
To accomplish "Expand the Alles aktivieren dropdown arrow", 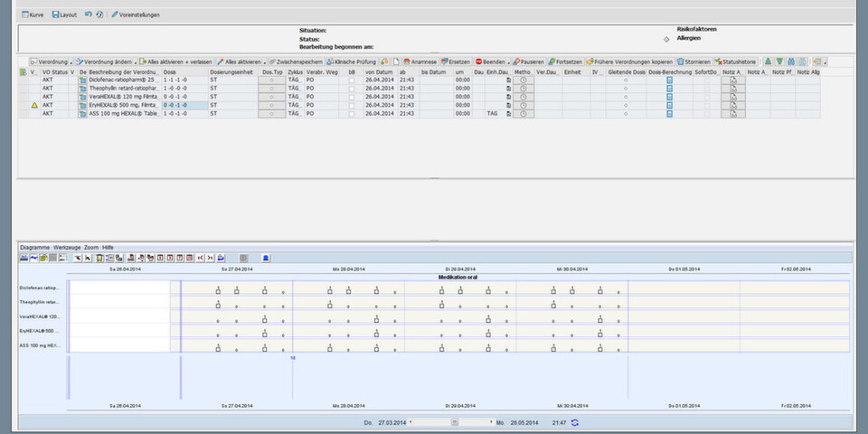I will pyautogui.click(x=265, y=62).
